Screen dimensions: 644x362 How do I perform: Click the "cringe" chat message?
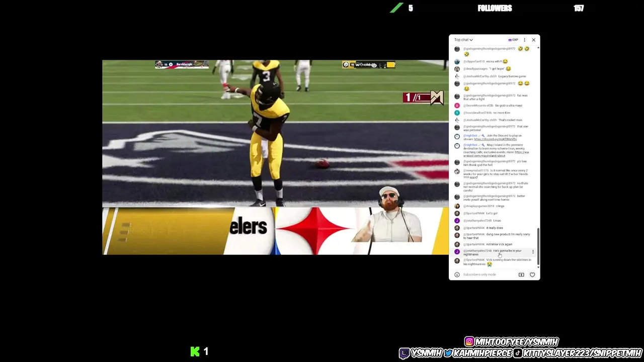[x=500, y=206]
